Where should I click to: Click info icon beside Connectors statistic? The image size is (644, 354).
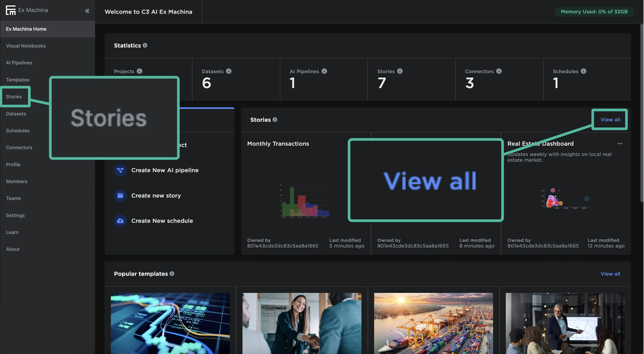point(499,71)
